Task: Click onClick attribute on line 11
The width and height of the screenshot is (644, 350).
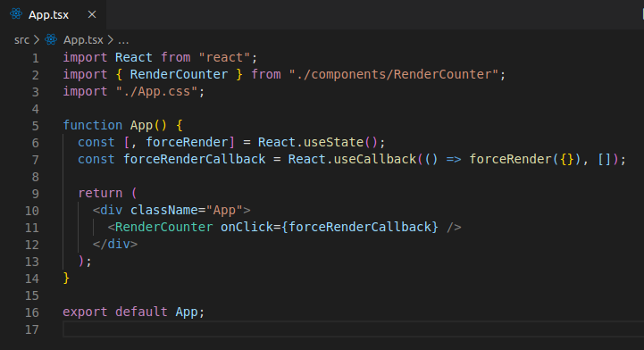Action: coord(247,227)
